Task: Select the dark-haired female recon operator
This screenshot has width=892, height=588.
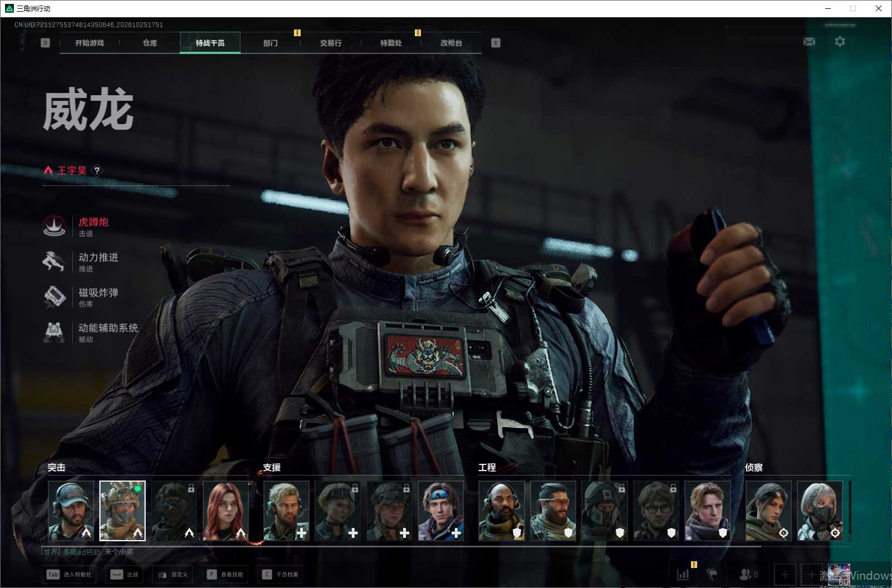Action: point(768,511)
